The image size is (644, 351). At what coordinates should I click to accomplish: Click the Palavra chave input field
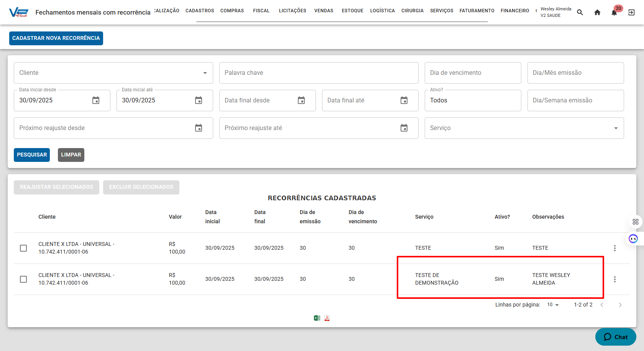[x=319, y=73]
